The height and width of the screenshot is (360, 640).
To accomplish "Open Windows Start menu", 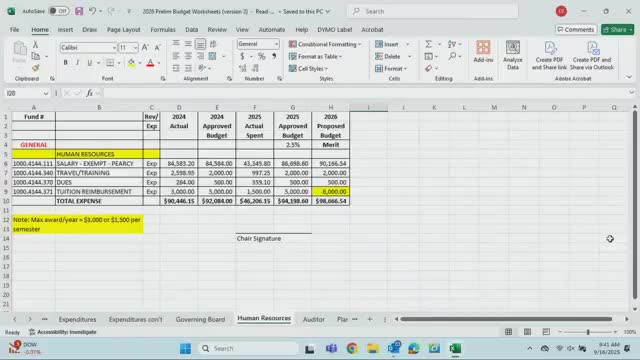I will 185,348.
